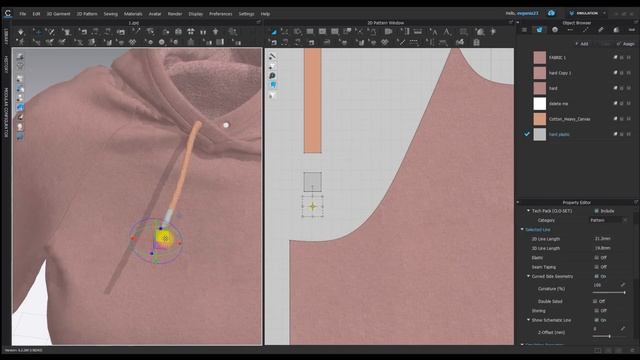Click the FABRIC 1 color swatch
The width and height of the screenshot is (640, 360).
point(540,58)
